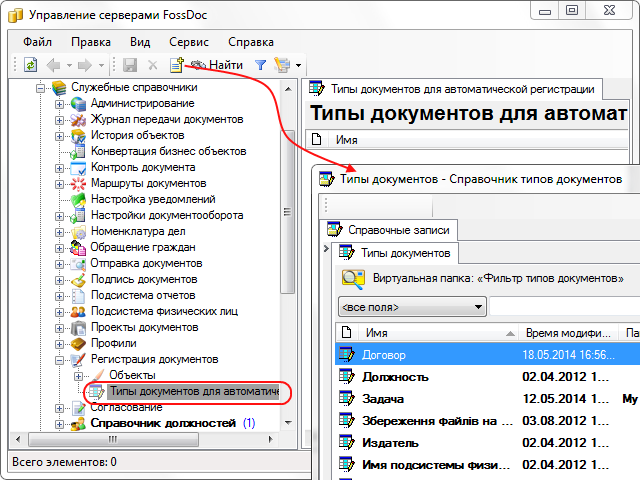Select the Контроль документа icon

[78, 168]
